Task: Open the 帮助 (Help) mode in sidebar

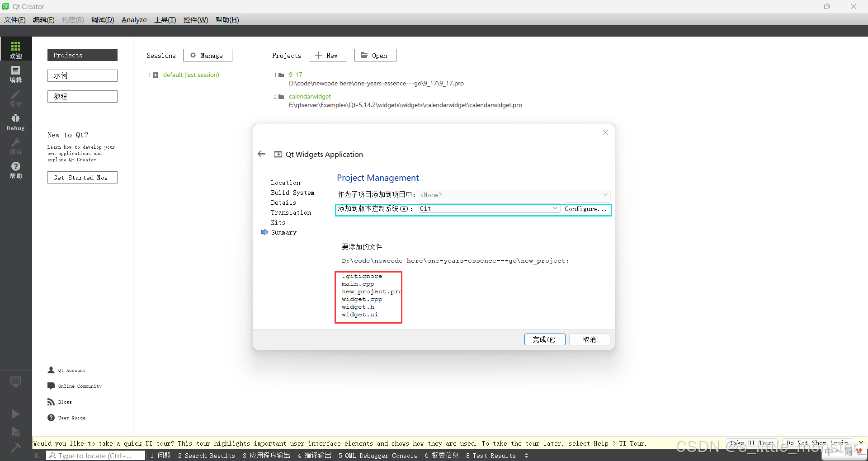Action: [16, 170]
